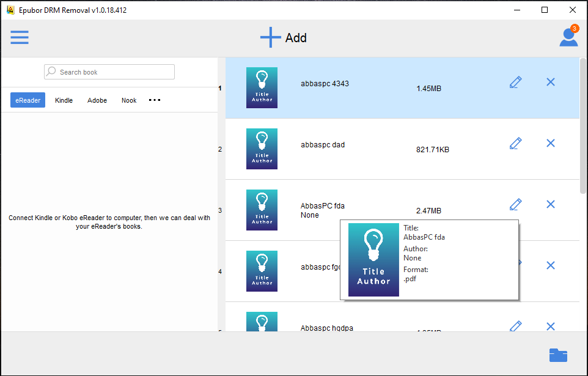This screenshot has height=376, width=588.
Task: Open the hamburger menu
Action: pyautogui.click(x=20, y=37)
